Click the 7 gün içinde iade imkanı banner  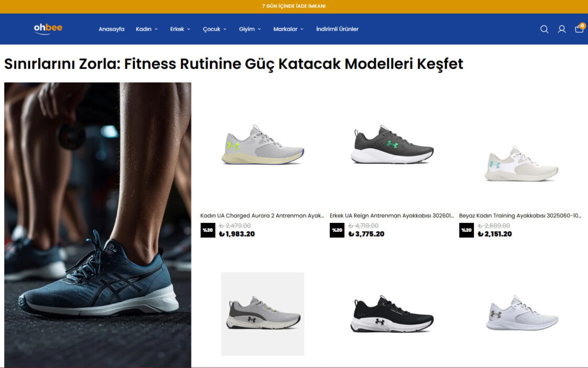tap(293, 6)
